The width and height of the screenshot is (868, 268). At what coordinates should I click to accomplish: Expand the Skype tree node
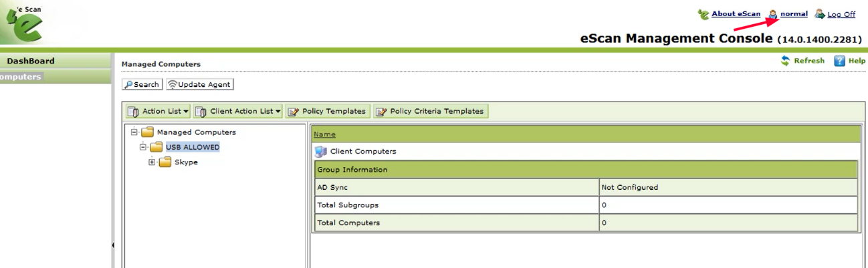[x=152, y=162]
